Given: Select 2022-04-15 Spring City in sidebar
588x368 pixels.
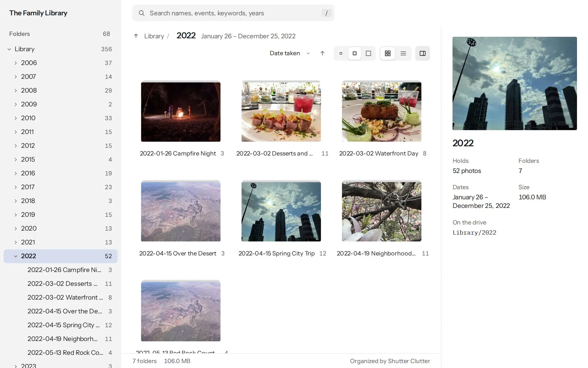Looking at the screenshot, I should [61, 325].
